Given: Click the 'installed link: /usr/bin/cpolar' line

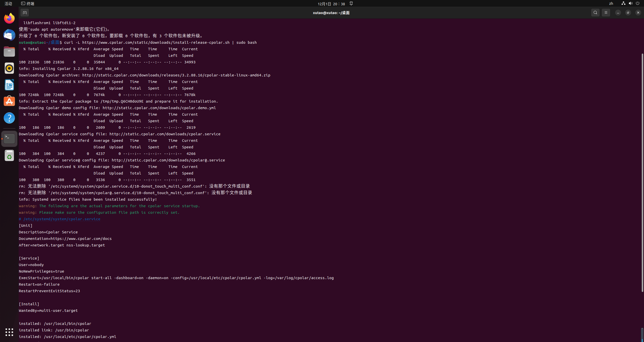Looking at the screenshot, I should (54, 330).
